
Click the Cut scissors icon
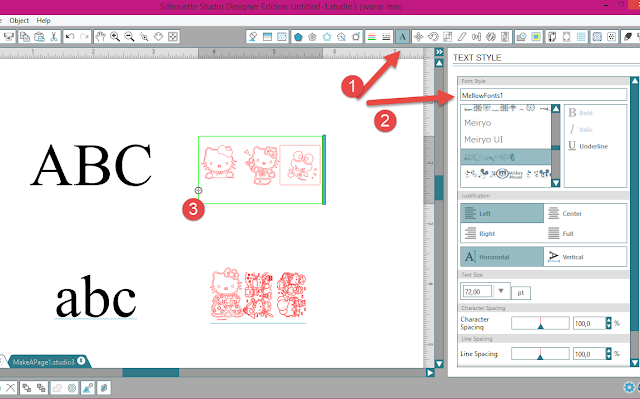53,37
